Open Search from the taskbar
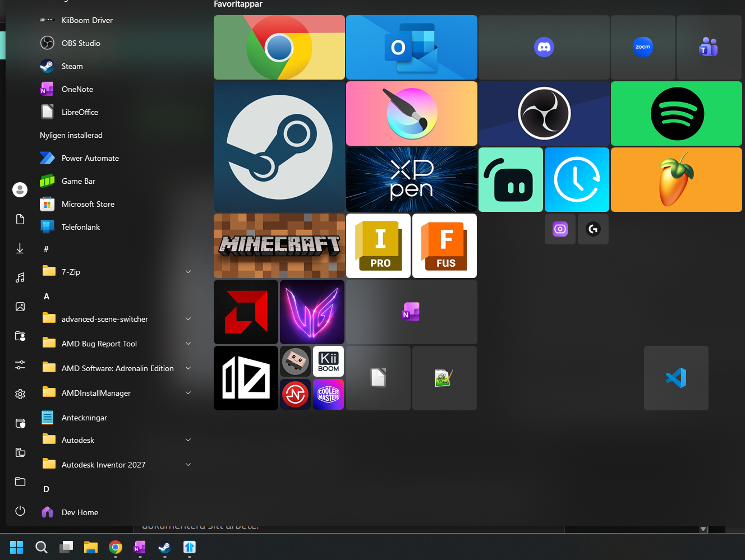The image size is (745, 560). [42, 547]
